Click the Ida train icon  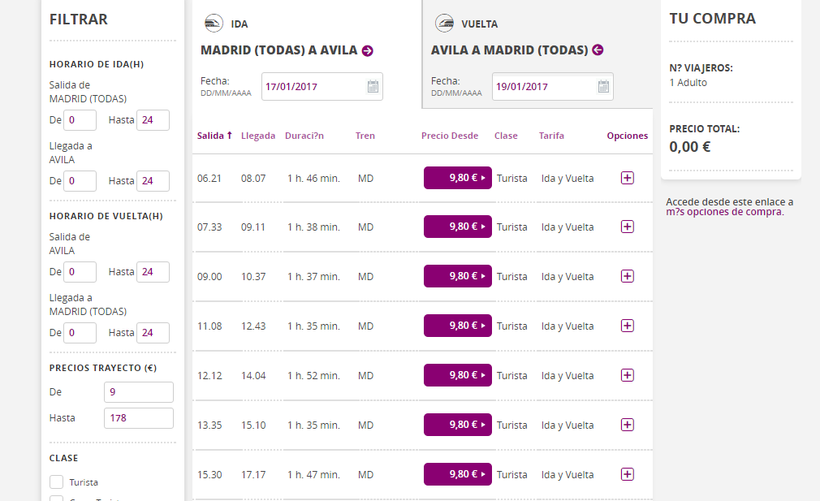(213, 24)
